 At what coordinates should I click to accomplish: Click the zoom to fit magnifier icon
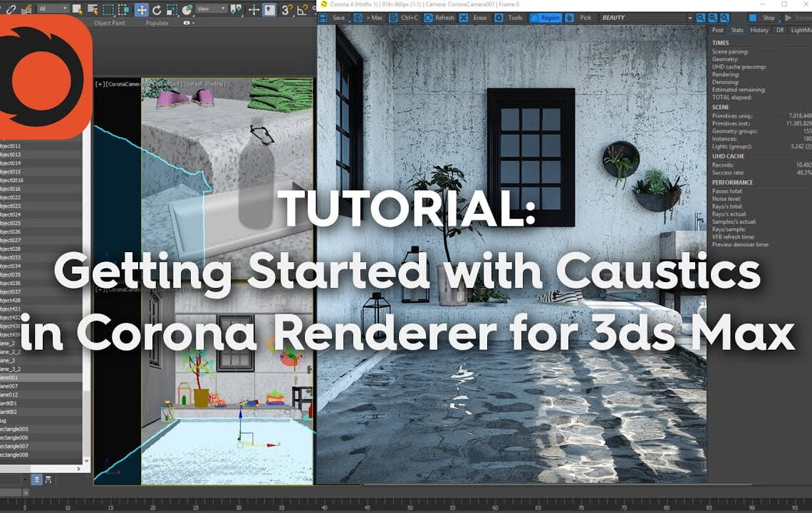724,18
